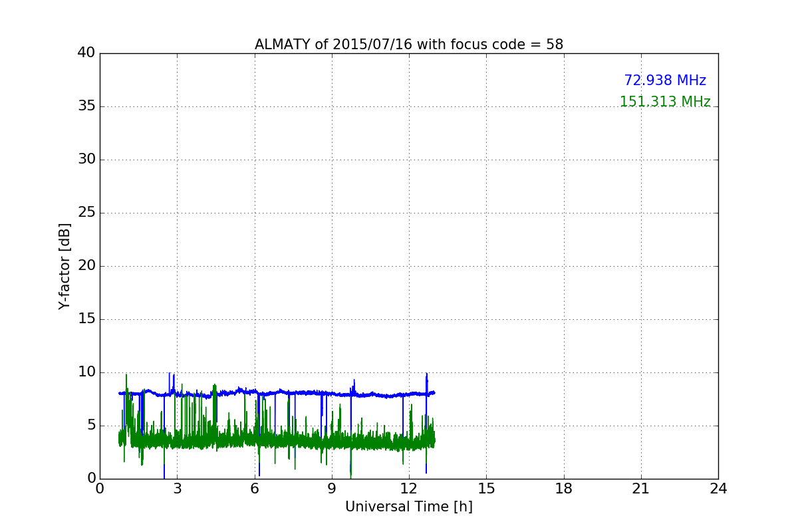This screenshot has width=798, height=532.
Task: Click the y-axis tick label '35'
Action: (x=86, y=106)
